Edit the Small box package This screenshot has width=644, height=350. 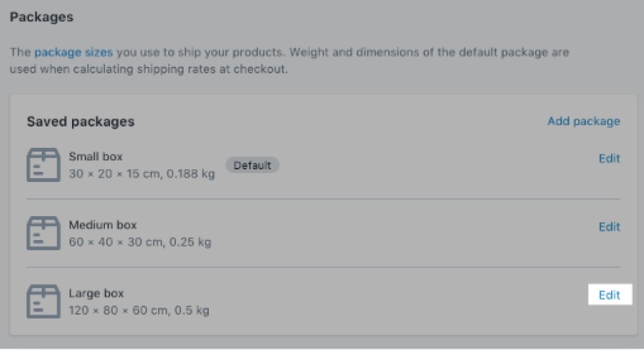[609, 158]
